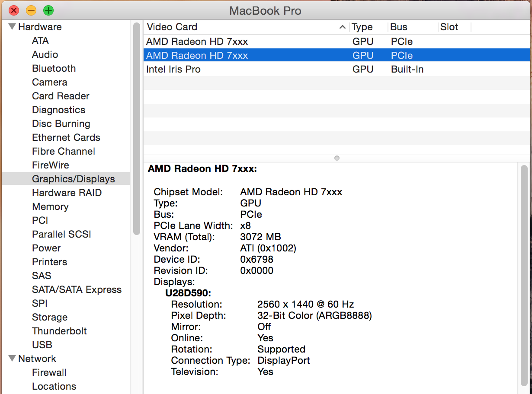Select the highlighted AMD Radeon HD 7xxx row
Image resolution: width=532 pixels, height=394 pixels.
pos(337,55)
